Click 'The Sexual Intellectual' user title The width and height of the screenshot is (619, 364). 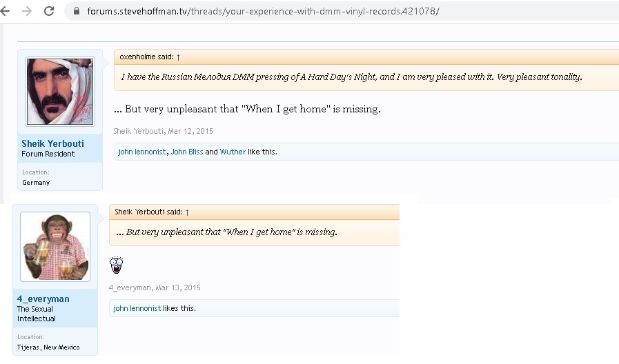[x=37, y=314]
